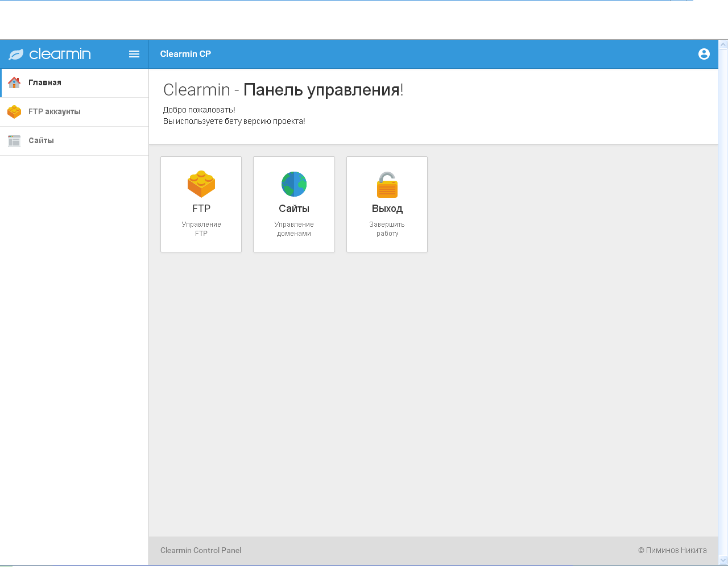Image resolution: width=728 pixels, height=582 pixels.
Task: Select the Главная menu item label
Action: (x=45, y=83)
